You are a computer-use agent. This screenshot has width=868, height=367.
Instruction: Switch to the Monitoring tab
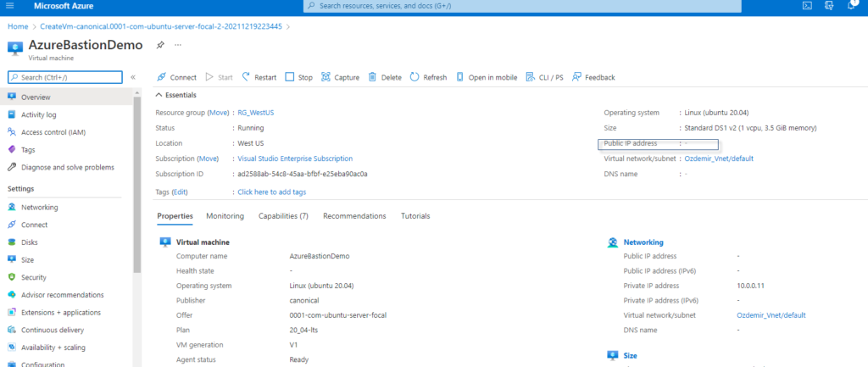click(225, 216)
